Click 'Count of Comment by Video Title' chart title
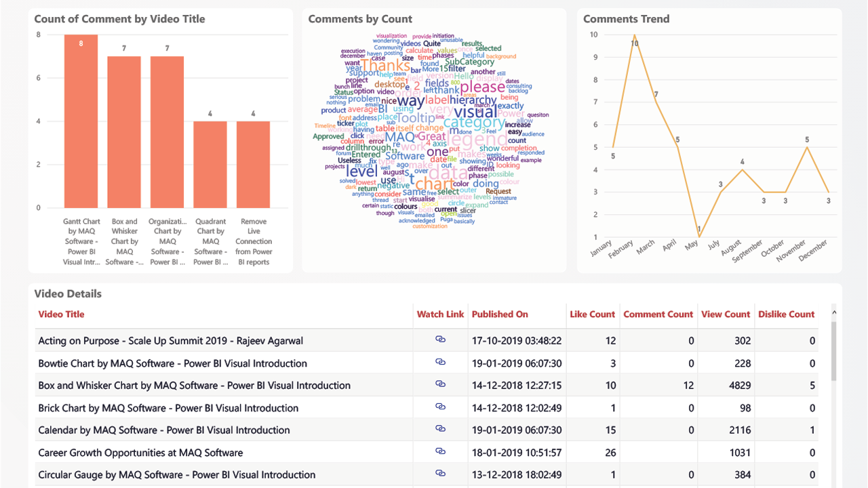This screenshot has width=868, height=488. (x=119, y=19)
